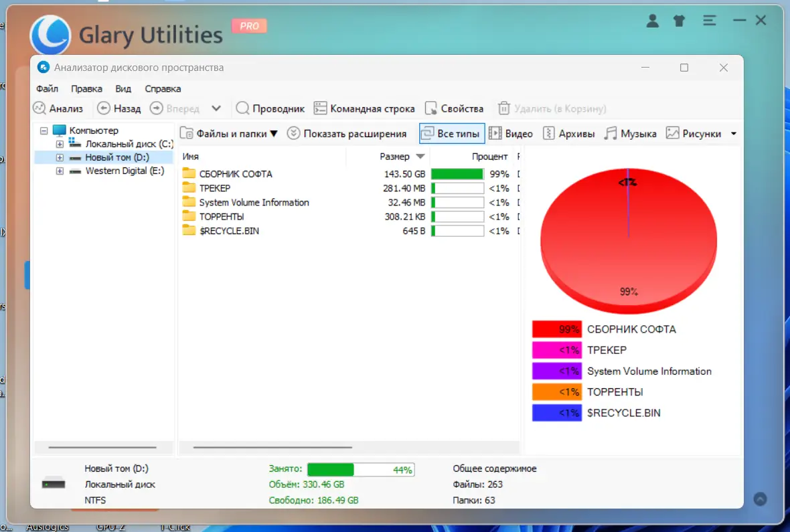This screenshot has width=790, height=532.
Task: Expand the Локальный диск (C:) tree node
Action: coord(59,144)
